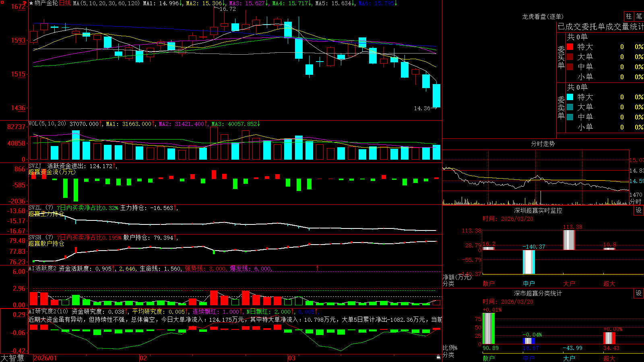Click the dark red 大单 buy-order swatch
Image resolution: width=644 pixels, height=362 pixels.
click(570, 57)
